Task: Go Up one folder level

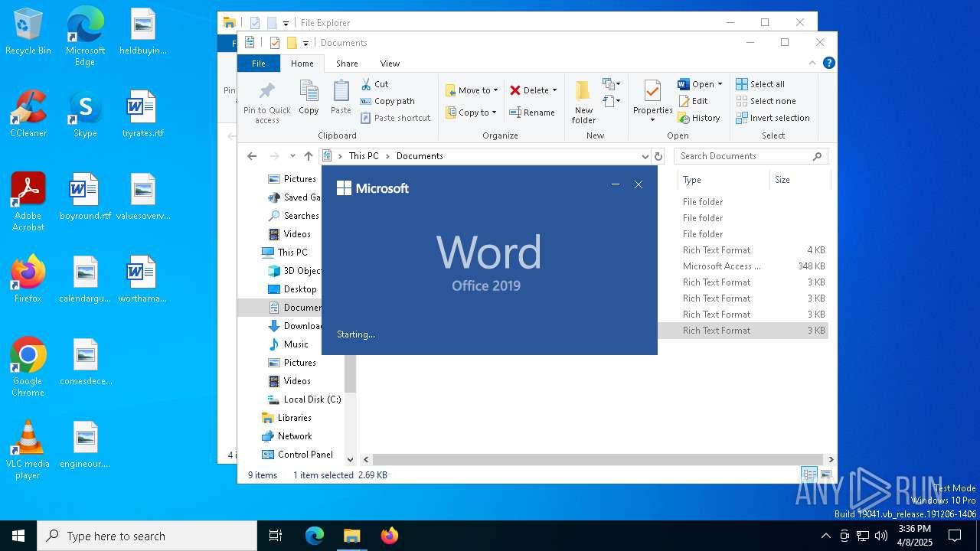Action: click(308, 156)
